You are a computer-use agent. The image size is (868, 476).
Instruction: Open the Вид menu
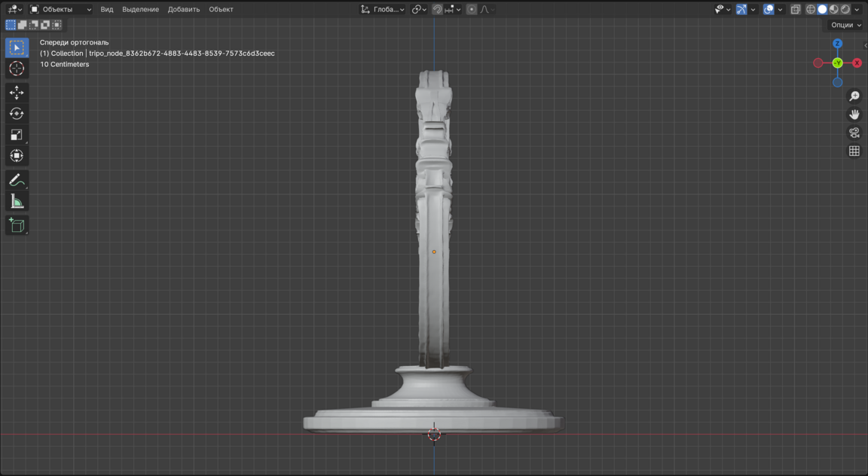tap(107, 10)
